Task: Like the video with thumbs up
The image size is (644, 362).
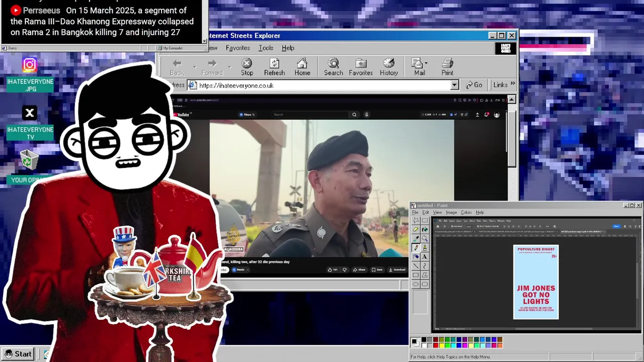Action: coord(332,269)
